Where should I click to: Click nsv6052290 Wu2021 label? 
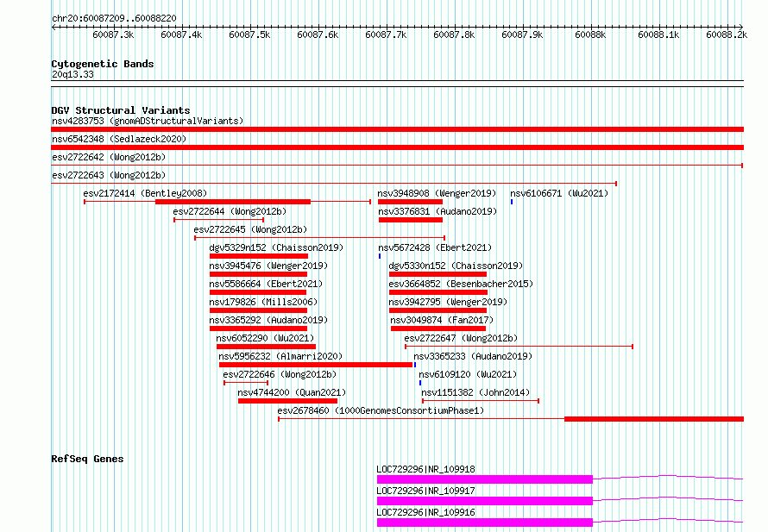pyautogui.click(x=265, y=338)
